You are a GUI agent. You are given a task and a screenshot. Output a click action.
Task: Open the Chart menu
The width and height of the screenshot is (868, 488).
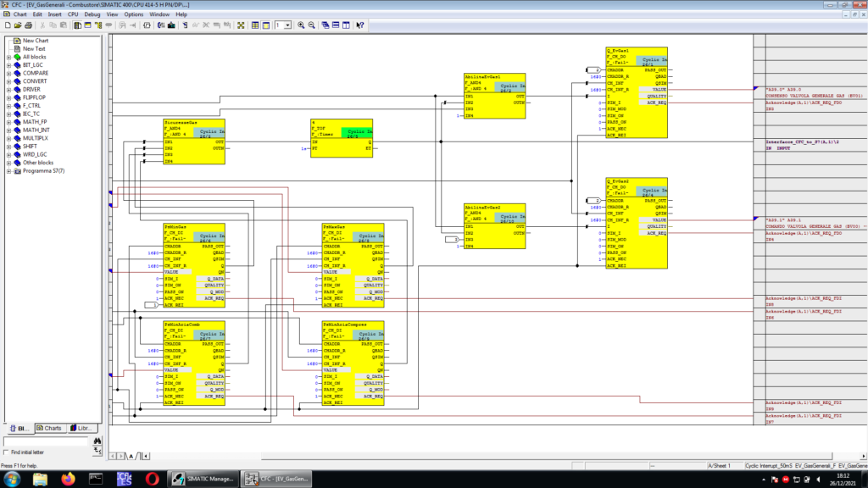20,14
